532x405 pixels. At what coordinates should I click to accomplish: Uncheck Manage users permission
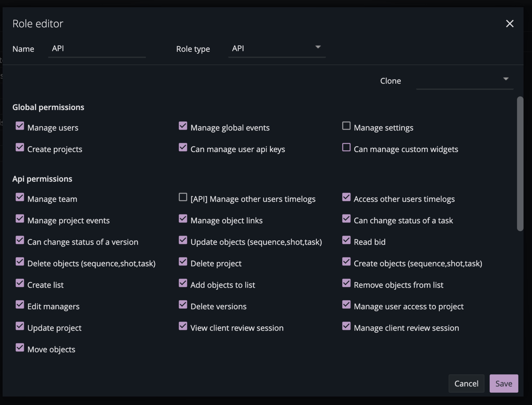click(20, 126)
